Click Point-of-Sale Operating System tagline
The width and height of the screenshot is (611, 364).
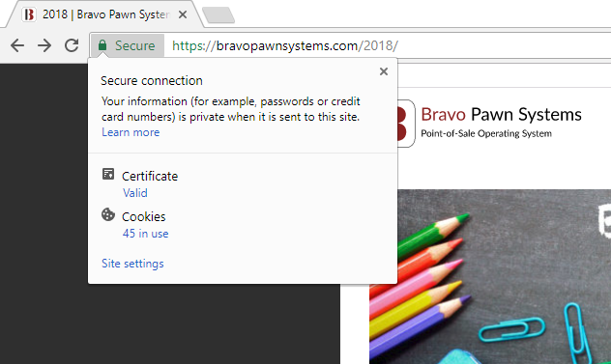(486, 133)
